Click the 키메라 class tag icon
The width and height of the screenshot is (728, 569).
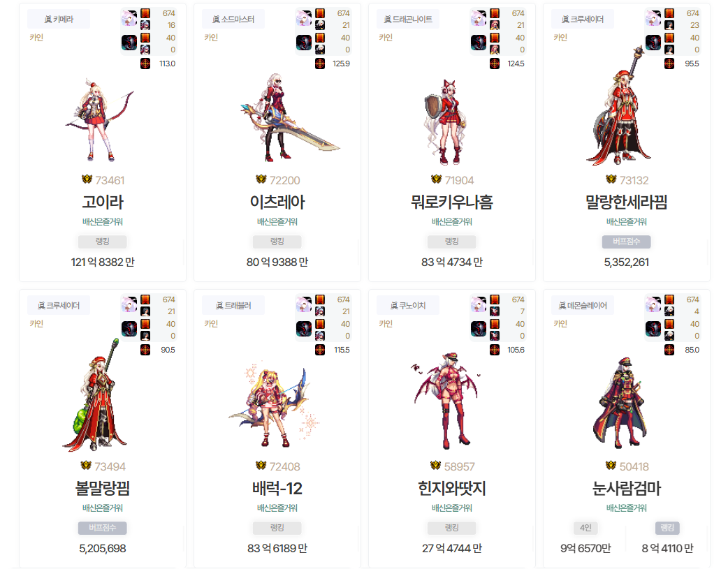coord(48,20)
